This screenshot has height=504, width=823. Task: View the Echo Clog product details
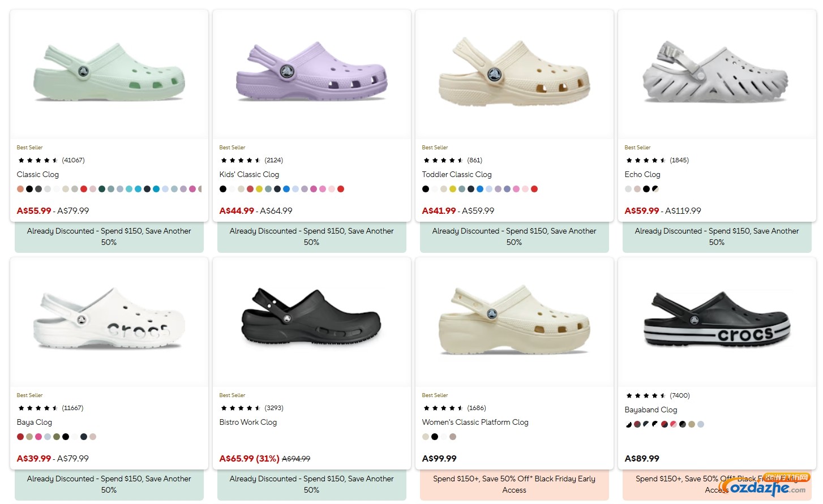[x=642, y=174]
